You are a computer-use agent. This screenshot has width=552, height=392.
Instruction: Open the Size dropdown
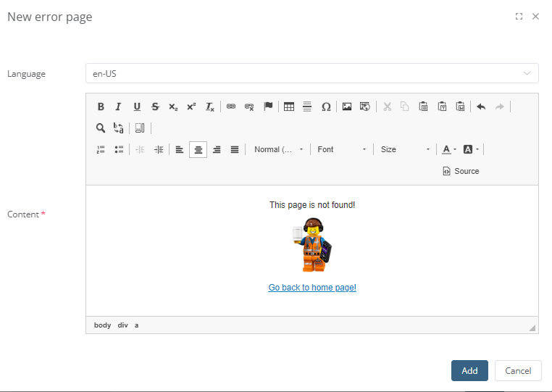click(x=405, y=150)
